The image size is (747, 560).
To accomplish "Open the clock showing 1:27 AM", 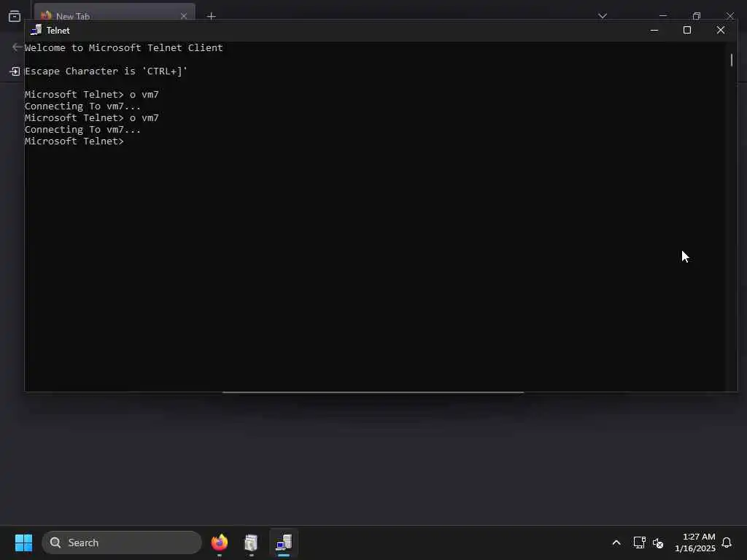I will click(694, 542).
